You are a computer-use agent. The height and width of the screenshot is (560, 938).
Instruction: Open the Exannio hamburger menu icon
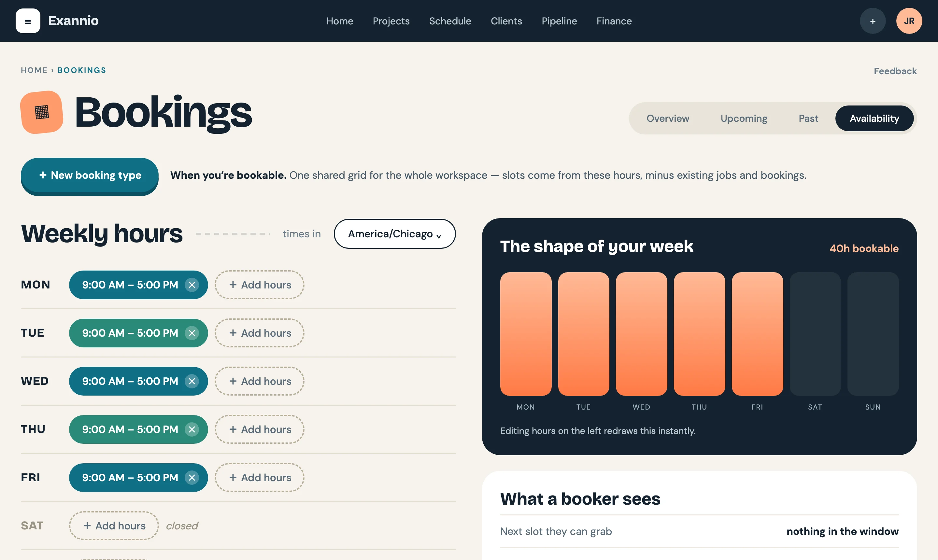click(28, 21)
